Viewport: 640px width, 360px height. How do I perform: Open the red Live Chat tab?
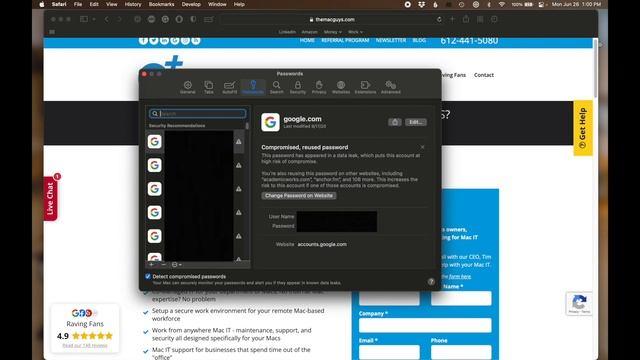click(x=51, y=198)
